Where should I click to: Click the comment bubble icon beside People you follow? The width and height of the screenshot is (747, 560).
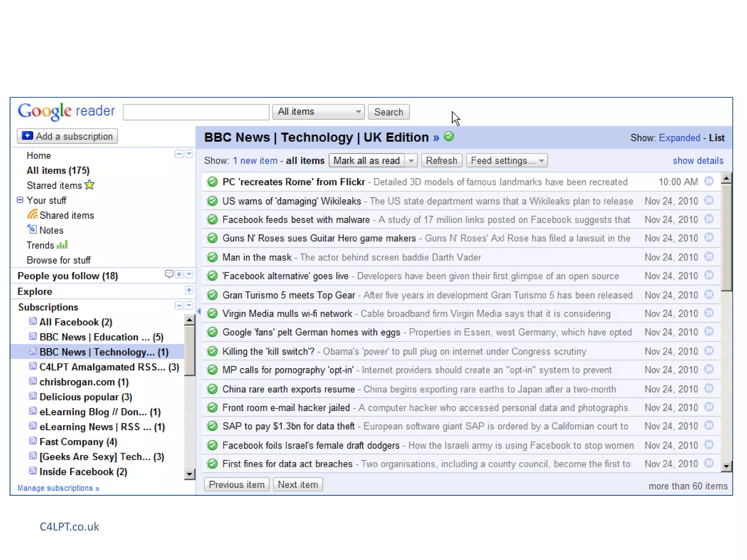[x=169, y=274]
